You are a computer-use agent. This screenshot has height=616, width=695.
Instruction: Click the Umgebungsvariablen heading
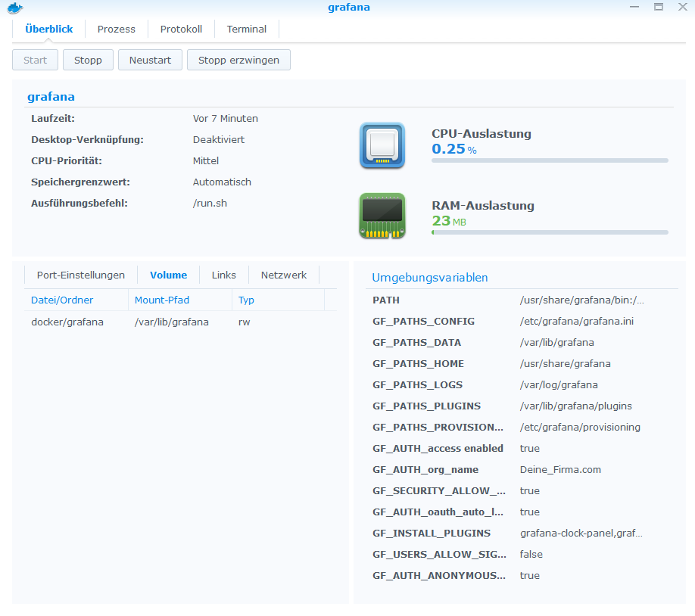click(x=429, y=278)
